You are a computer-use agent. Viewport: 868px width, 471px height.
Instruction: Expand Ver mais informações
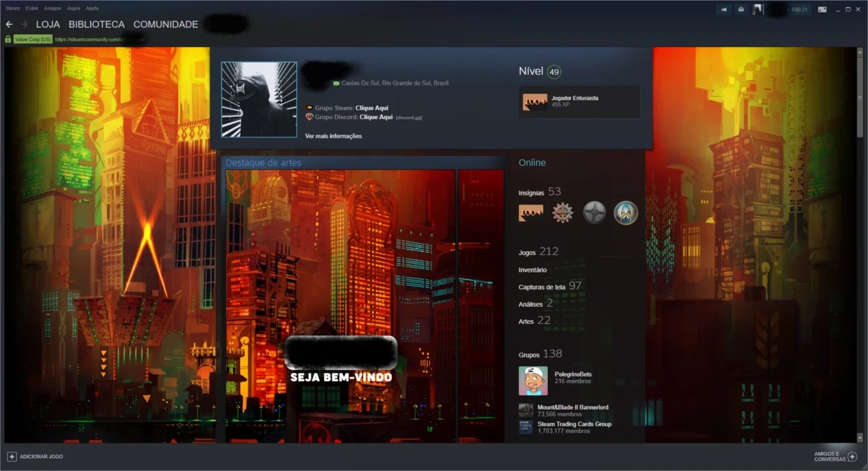(334, 136)
